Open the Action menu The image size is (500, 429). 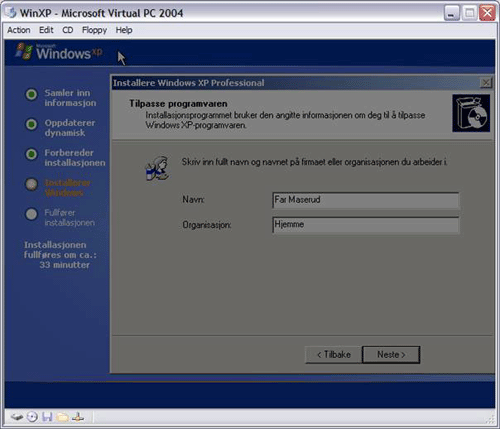pos(19,30)
